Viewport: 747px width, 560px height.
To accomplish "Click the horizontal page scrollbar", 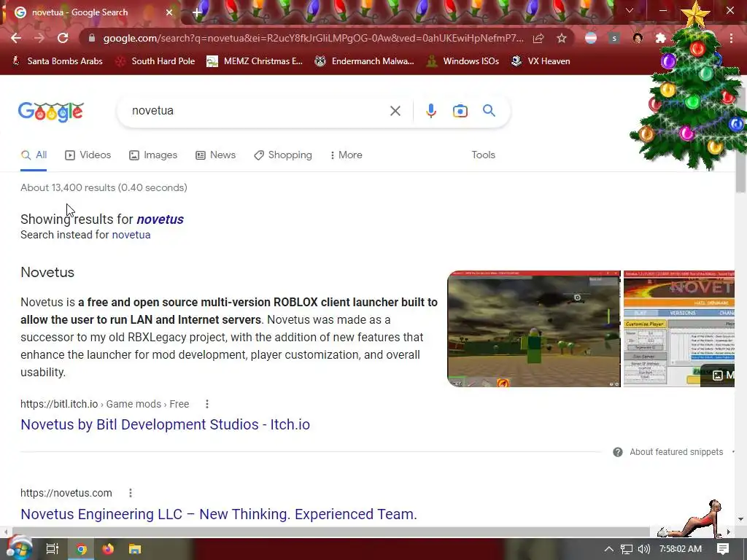I will click(330, 532).
